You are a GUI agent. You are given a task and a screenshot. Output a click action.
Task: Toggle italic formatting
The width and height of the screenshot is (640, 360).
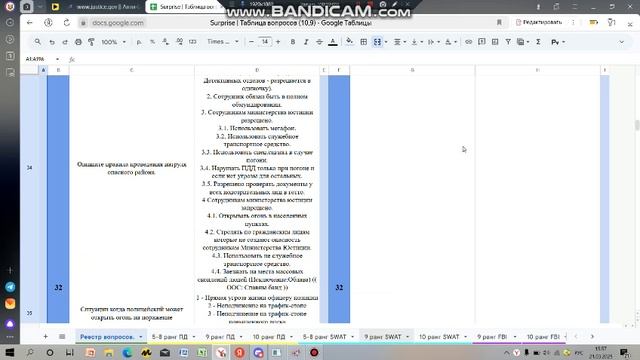pos(306,42)
